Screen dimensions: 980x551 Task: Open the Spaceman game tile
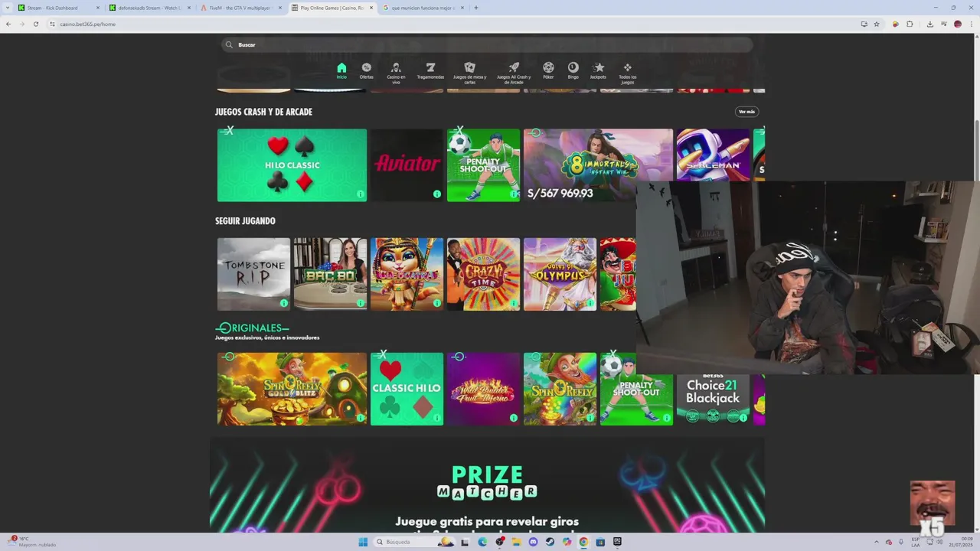713,155
